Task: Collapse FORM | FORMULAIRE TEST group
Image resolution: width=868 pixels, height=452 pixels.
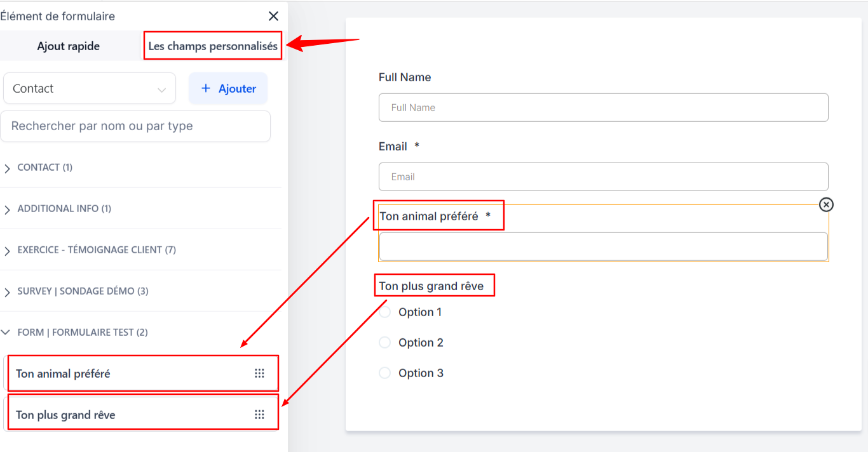Action: pyautogui.click(x=8, y=333)
